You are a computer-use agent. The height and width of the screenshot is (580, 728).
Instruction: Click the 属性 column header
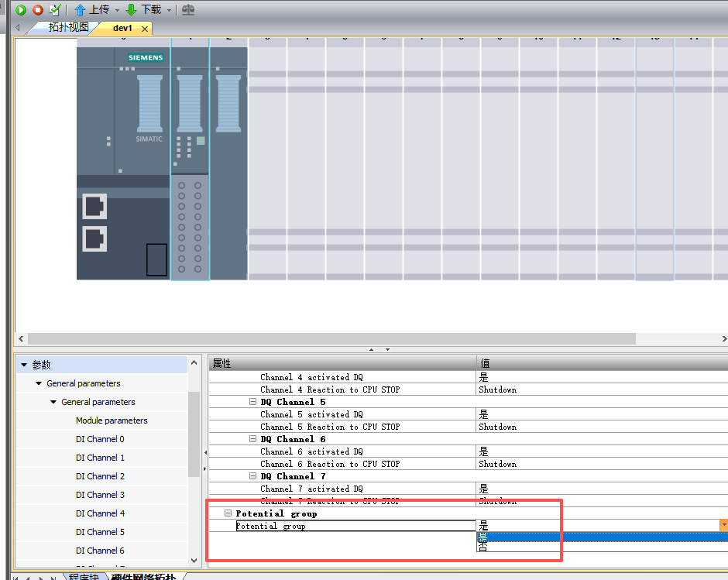point(342,363)
